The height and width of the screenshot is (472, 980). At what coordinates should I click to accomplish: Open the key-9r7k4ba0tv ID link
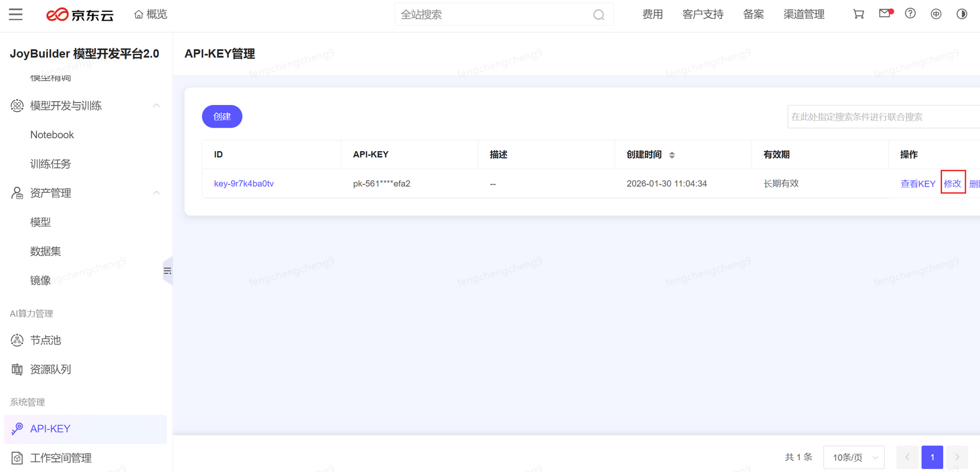pos(244,183)
